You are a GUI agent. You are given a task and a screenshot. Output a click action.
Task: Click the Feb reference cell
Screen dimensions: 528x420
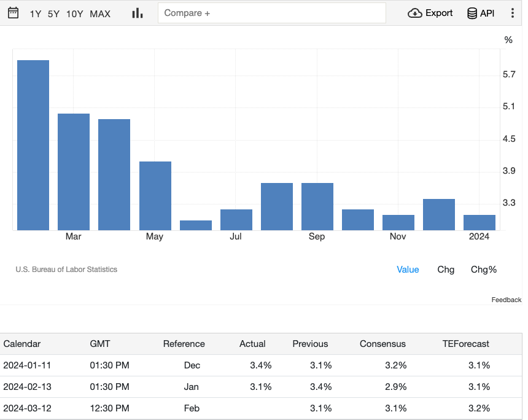[192, 408]
